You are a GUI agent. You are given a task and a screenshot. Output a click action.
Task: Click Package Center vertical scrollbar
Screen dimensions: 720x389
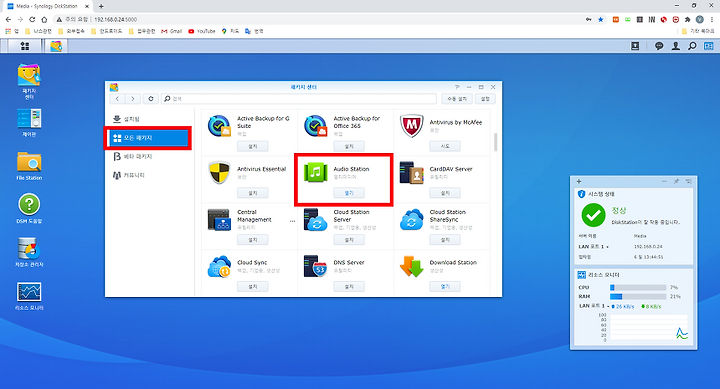[x=495, y=142]
